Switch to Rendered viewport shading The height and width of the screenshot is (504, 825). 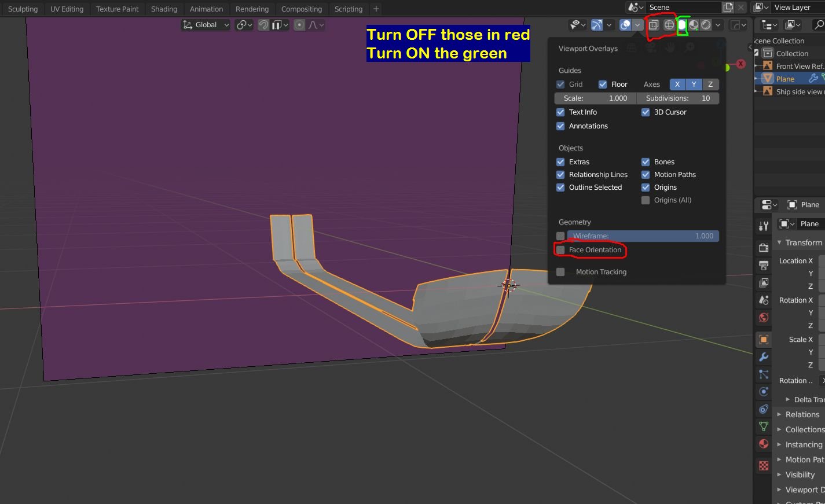tap(706, 25)
